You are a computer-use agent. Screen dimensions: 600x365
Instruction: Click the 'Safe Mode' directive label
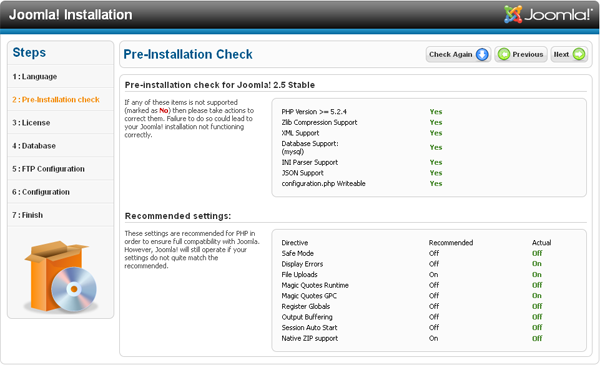click(297, 253)
